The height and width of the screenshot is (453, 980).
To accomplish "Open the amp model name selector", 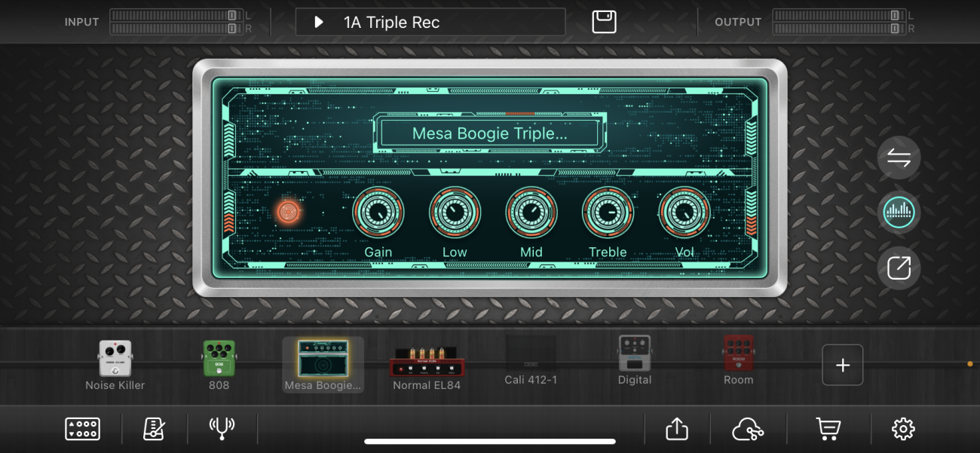I will click(x=489, y=133).
